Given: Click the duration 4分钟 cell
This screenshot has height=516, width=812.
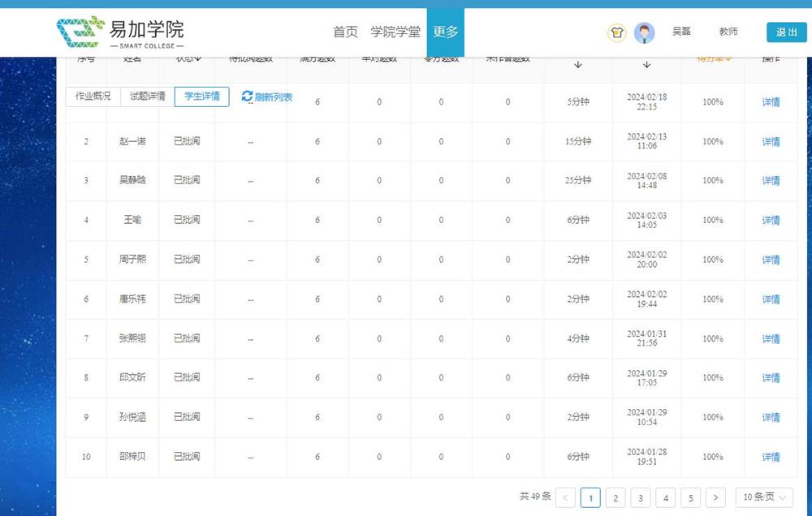Looking at the screenshot, I should [578, 338].
